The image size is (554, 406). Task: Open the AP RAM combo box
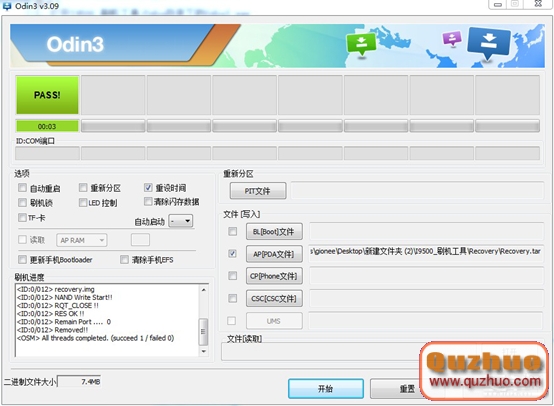pyautogui.click(x=82, y=240)
